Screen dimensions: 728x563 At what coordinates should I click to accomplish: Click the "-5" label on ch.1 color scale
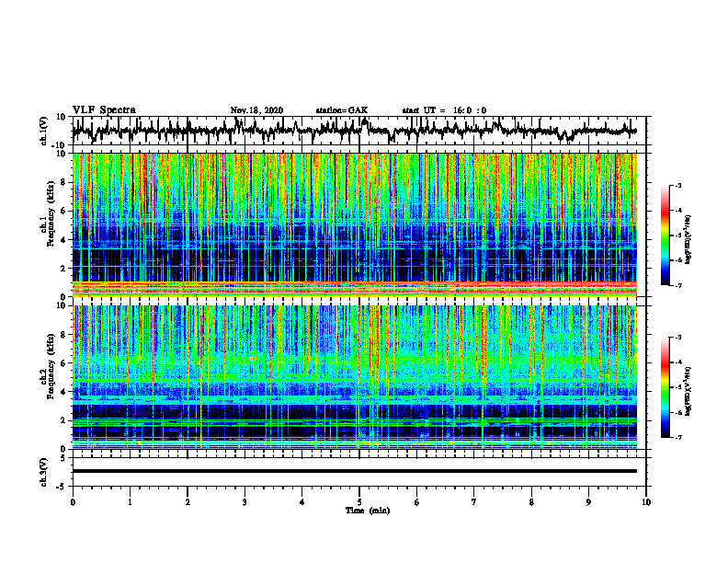(x=678, y=236)
